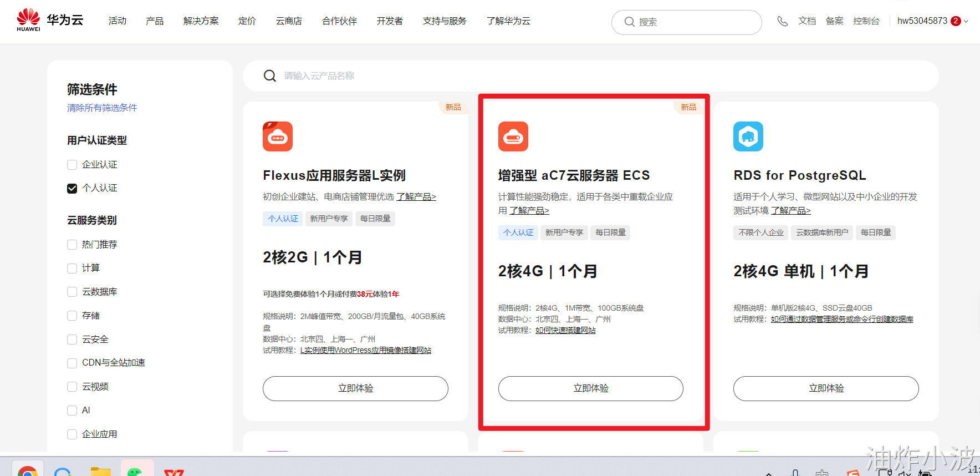Open 了解产品 link on Flexus card
The height and width of the screenshot is (476, 980).
[x=416, y=197]
